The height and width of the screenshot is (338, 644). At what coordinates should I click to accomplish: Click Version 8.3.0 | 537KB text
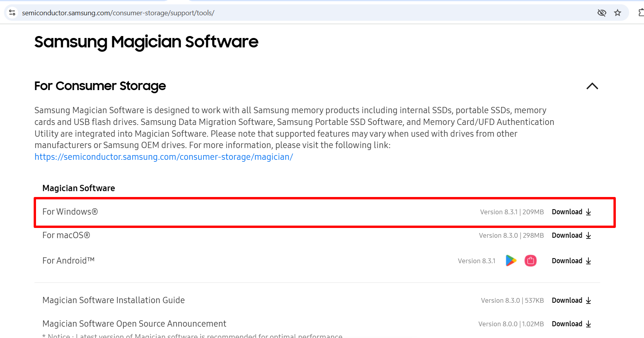pos(512,300)
